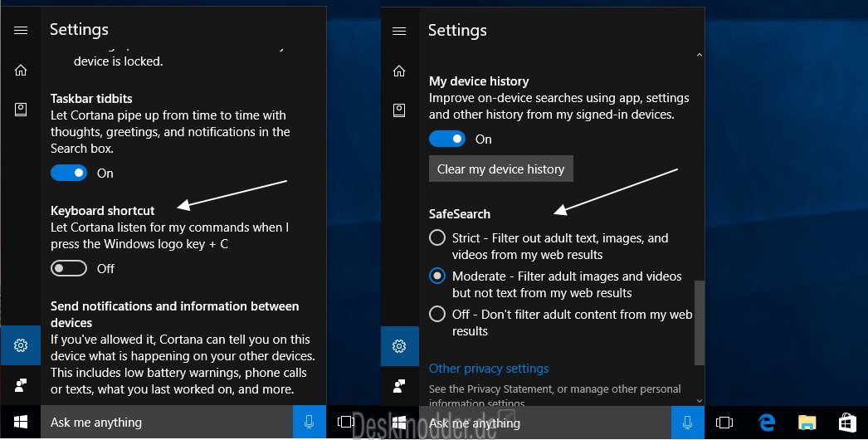868x440 pixels.
Task: Open hamburger menu in left Cortana panel
Action: 21,31
